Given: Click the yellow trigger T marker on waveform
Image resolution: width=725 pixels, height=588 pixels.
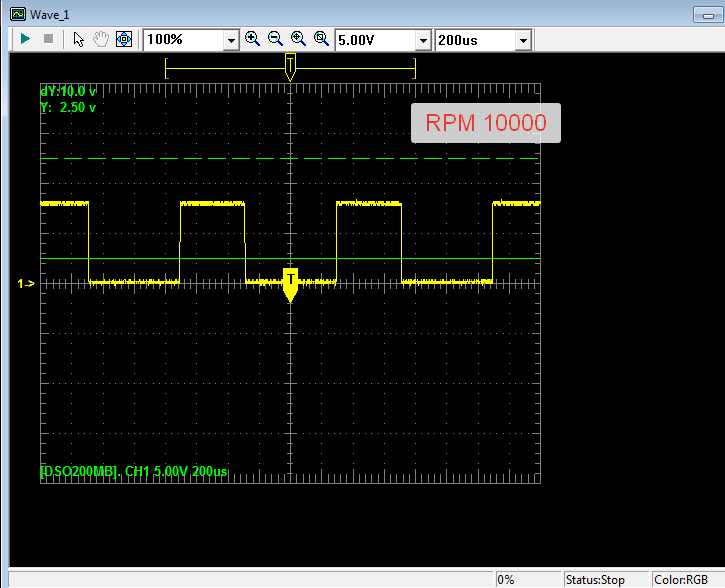Looking at the screenshot, I should pos(290,284).
